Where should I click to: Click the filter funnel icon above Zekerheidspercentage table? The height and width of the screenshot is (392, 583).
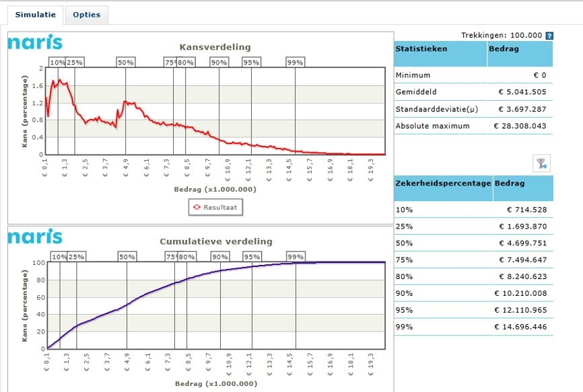[541, 163]
